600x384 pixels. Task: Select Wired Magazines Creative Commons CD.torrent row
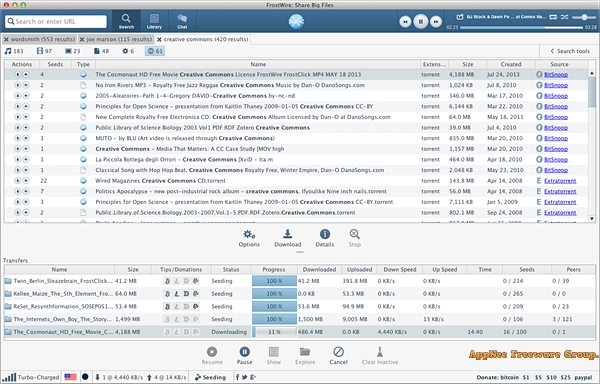296,181
